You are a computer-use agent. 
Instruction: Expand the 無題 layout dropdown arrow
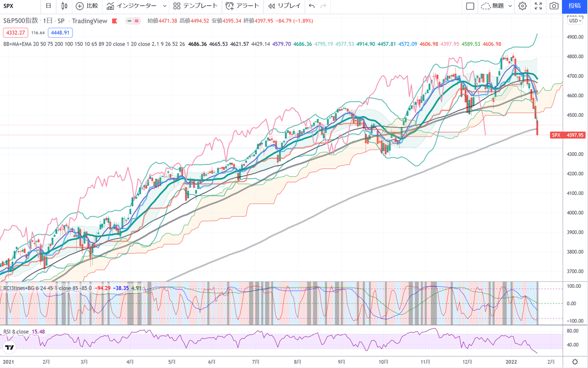click(x=510, y=6)
